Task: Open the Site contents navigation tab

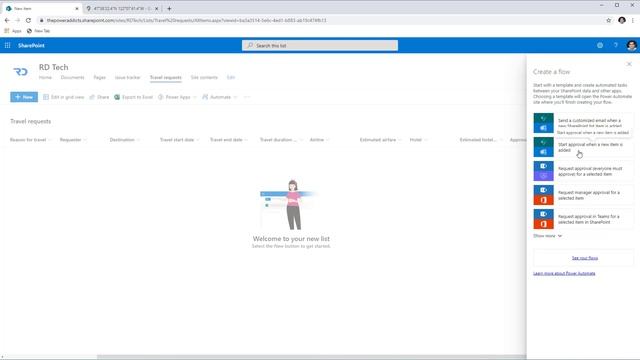Action: [204, 78]
